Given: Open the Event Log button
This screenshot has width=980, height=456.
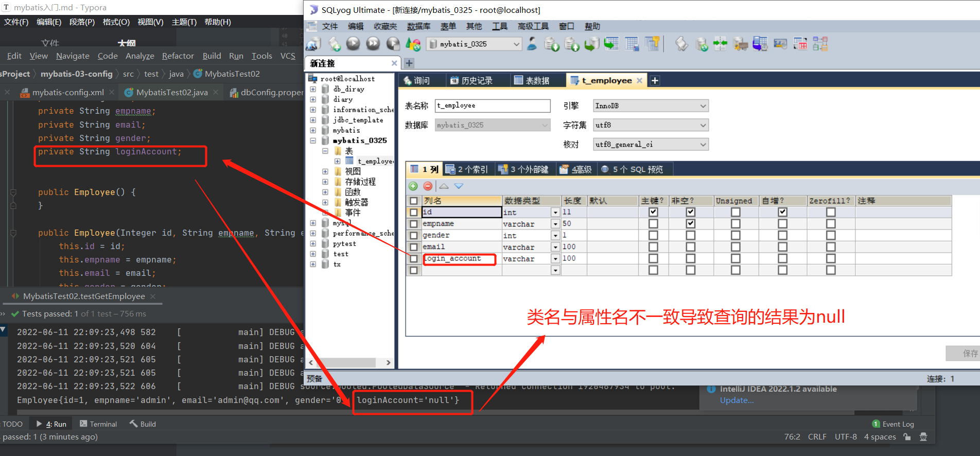Looking at the screenshot, I should (893, 424).
